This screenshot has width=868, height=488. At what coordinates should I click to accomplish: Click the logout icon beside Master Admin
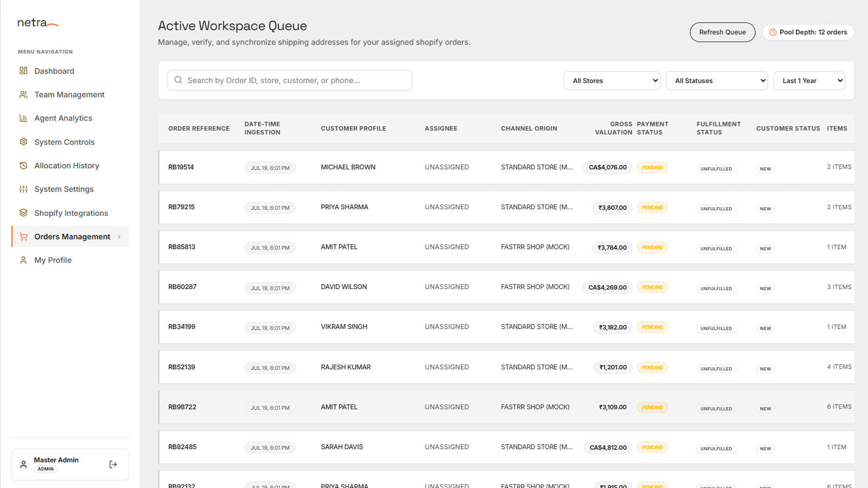(113, 464)
